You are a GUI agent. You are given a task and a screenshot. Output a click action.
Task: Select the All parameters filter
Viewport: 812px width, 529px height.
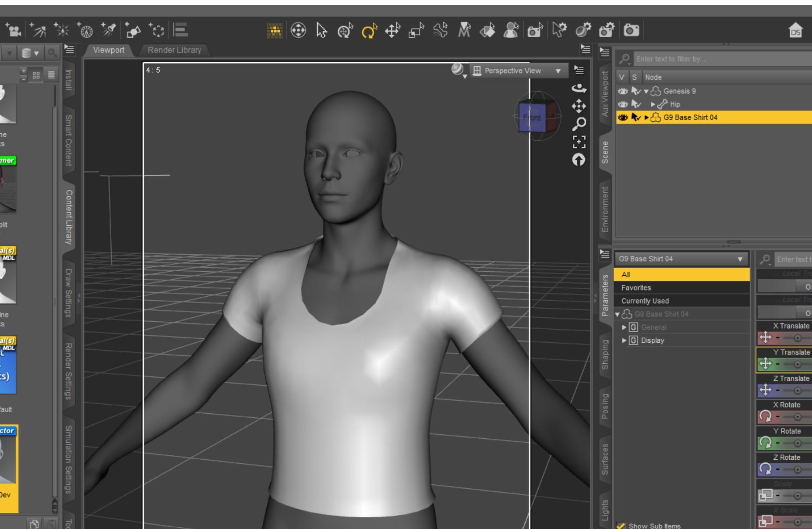coord(681,275)
